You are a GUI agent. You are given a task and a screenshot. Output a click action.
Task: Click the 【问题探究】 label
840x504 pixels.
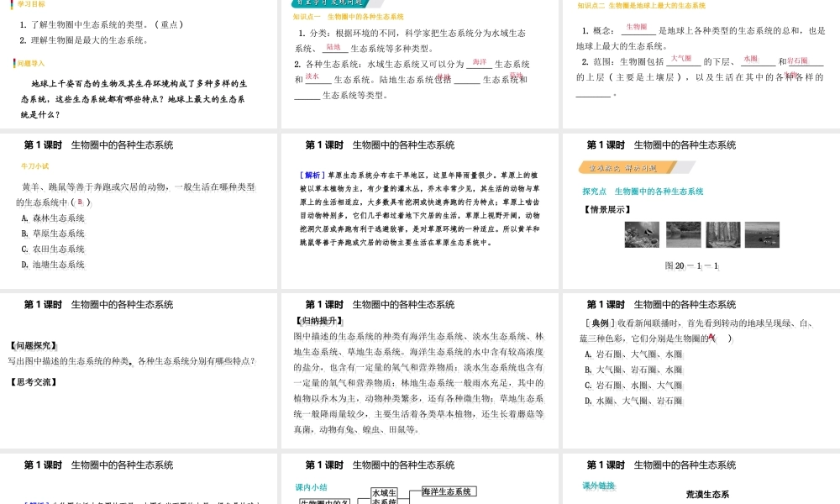click(x=33, y=345)
